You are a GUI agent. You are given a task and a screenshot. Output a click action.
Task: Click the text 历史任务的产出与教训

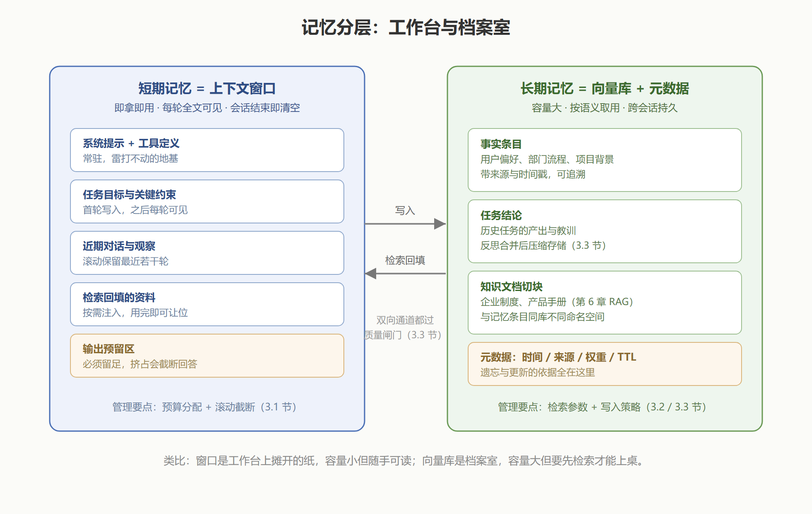(528, 230)
